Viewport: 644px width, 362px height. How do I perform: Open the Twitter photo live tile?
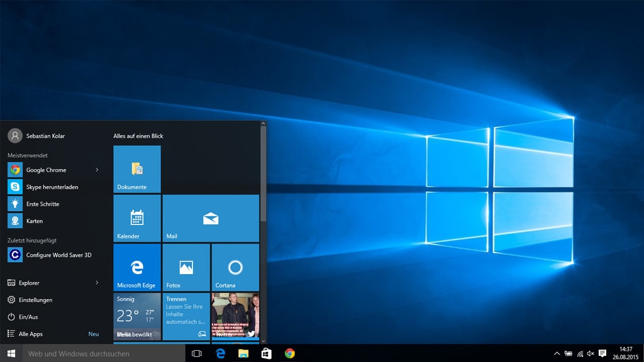(235, 317)
